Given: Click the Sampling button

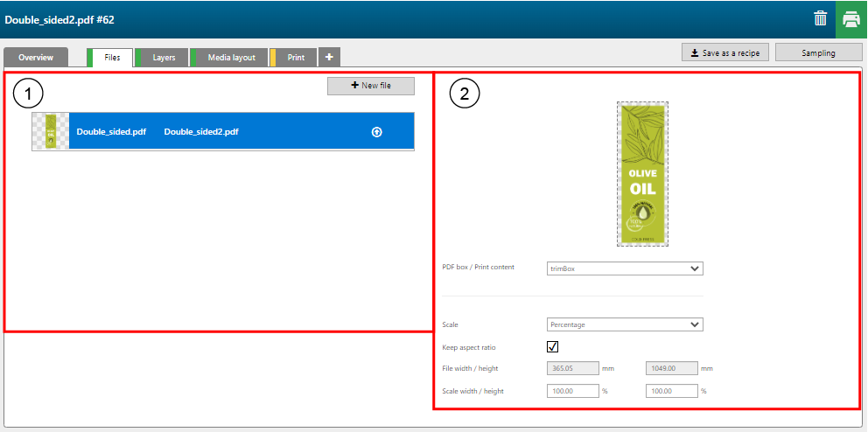Looking at the screenshot, I should [818, 52].
